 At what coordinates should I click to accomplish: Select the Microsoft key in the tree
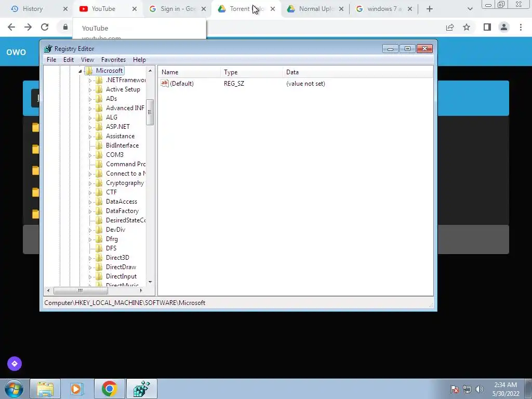pyautogui.click(x=109, y=71)
